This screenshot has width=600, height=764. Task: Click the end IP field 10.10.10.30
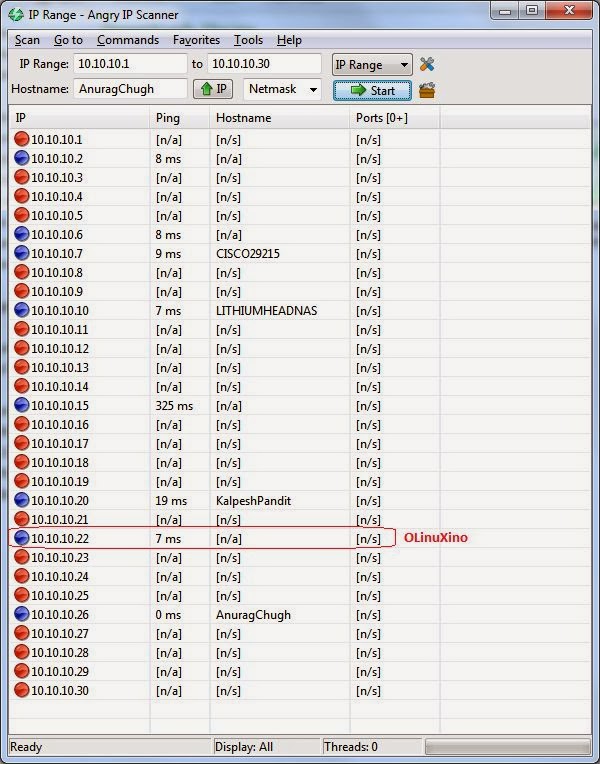(265, 64)
